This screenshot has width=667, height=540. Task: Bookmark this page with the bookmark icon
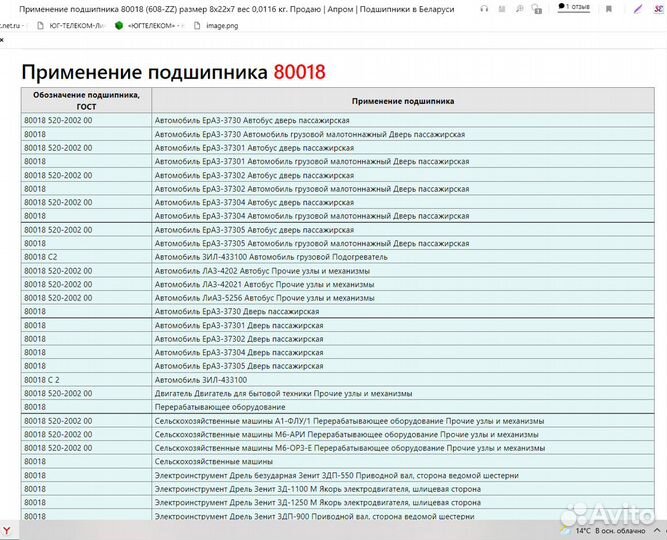point(609,9)
